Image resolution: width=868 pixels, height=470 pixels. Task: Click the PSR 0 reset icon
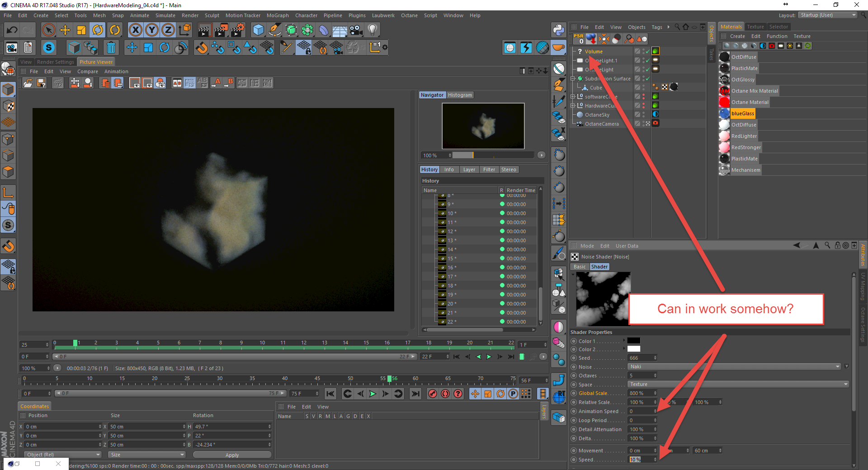click(x=579, y=39)
